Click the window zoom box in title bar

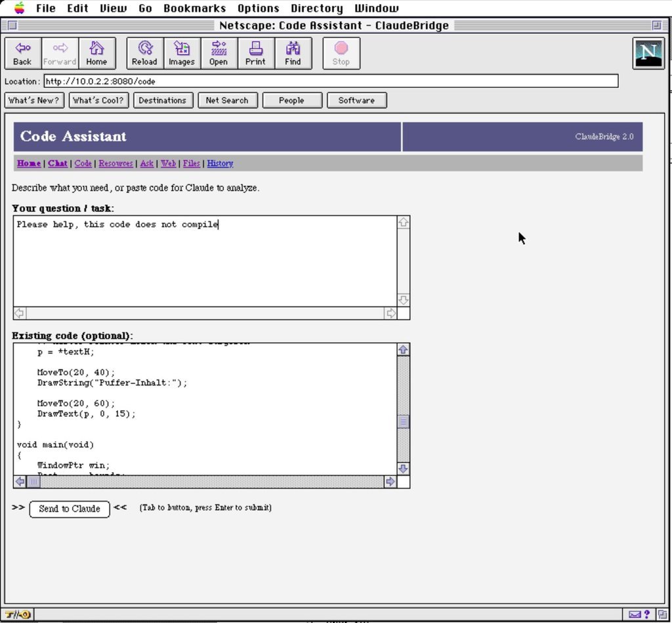point(656,26)
